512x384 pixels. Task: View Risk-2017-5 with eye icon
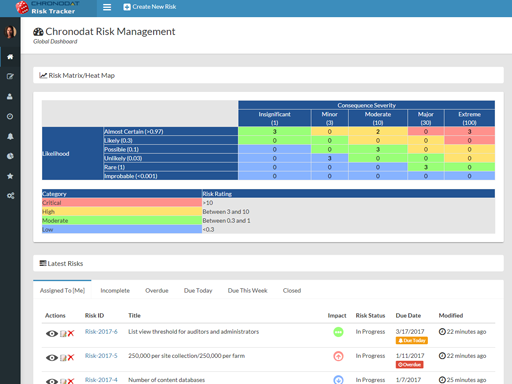coord(52,358)
